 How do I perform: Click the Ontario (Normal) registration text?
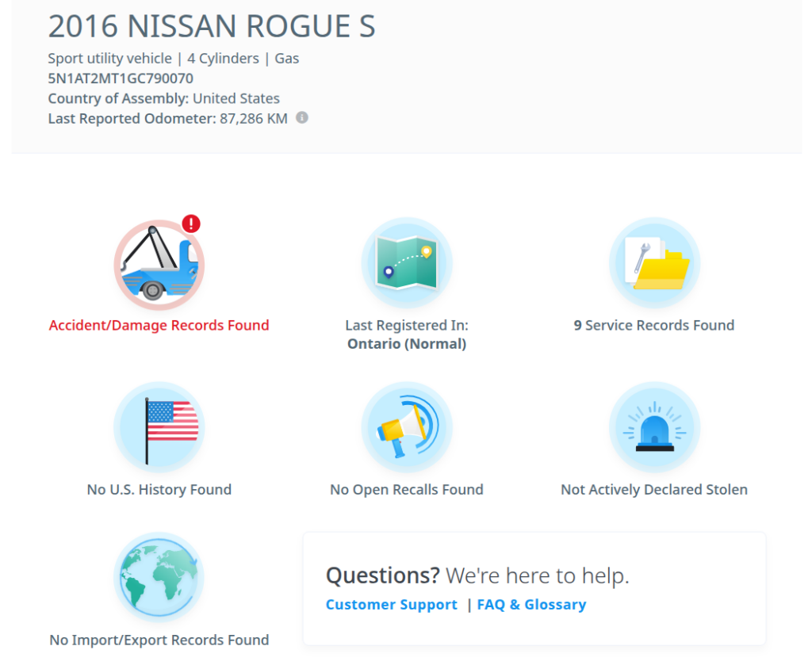pyautogui.click(x=406, y=344)
